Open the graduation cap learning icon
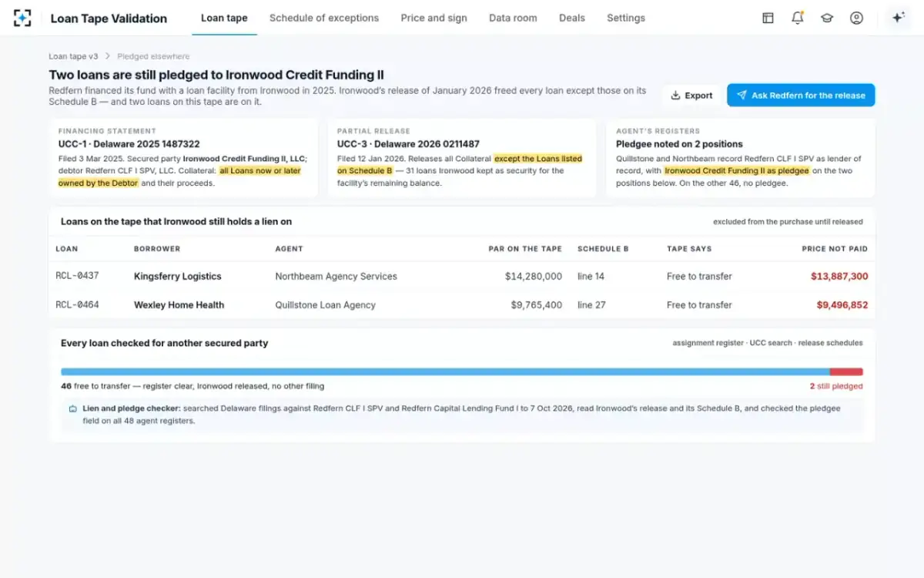The image size is (924, 578). pos(827,18)
